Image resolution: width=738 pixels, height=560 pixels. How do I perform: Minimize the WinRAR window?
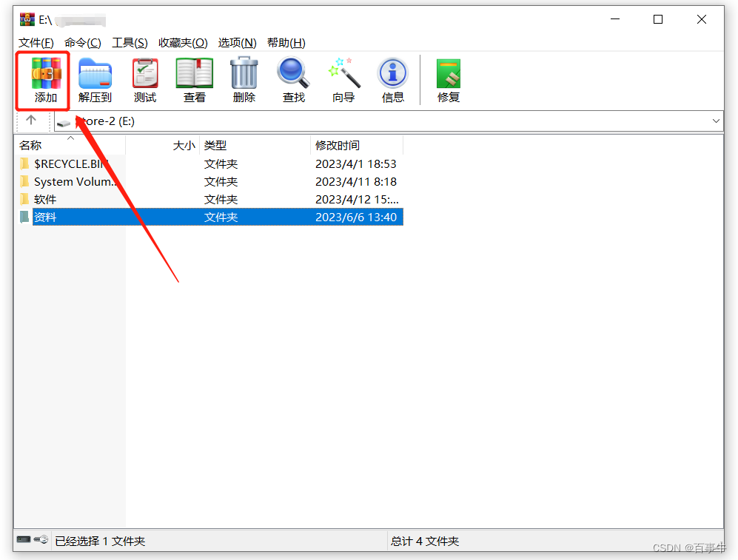615,19
